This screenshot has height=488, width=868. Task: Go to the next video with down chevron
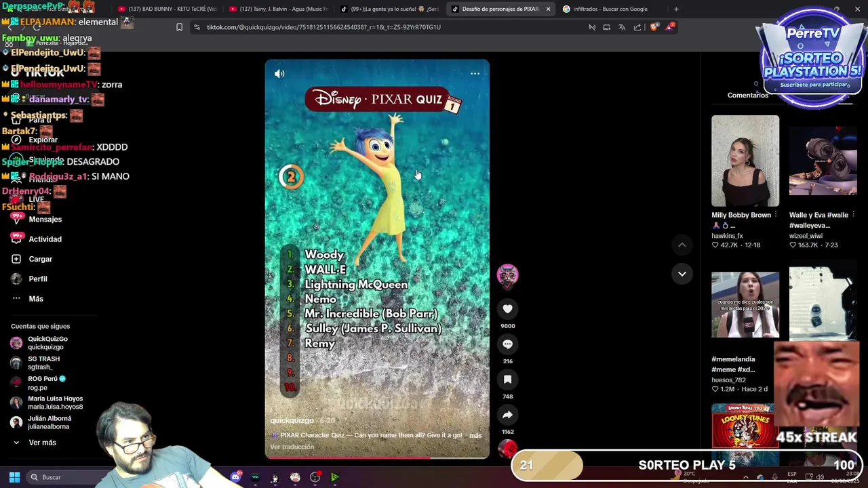click(682, 274)
